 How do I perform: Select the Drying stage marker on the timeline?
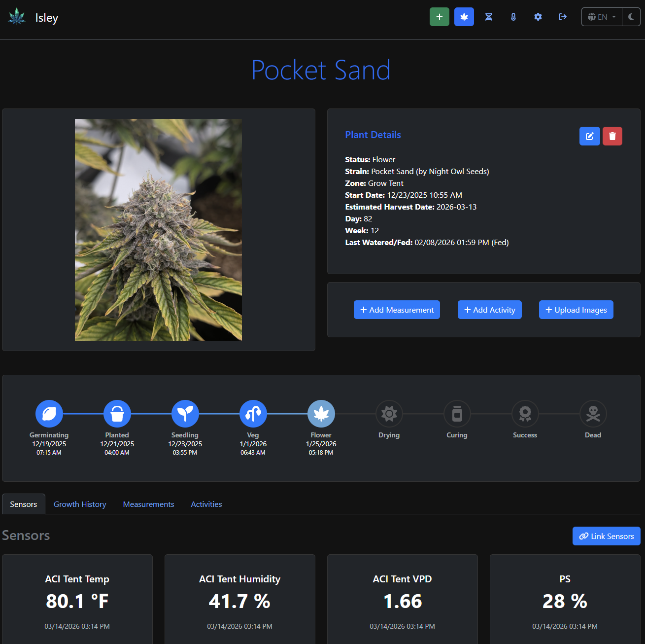click(389, 414)
